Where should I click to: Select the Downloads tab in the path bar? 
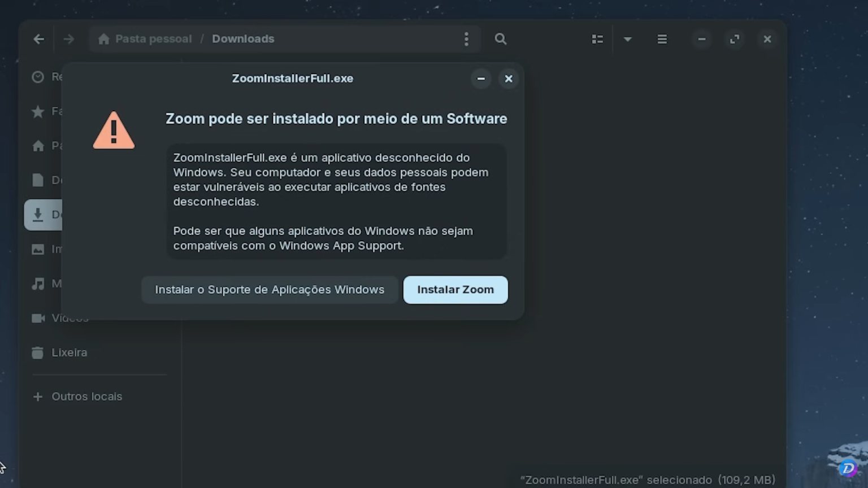(x=243, y=38)
